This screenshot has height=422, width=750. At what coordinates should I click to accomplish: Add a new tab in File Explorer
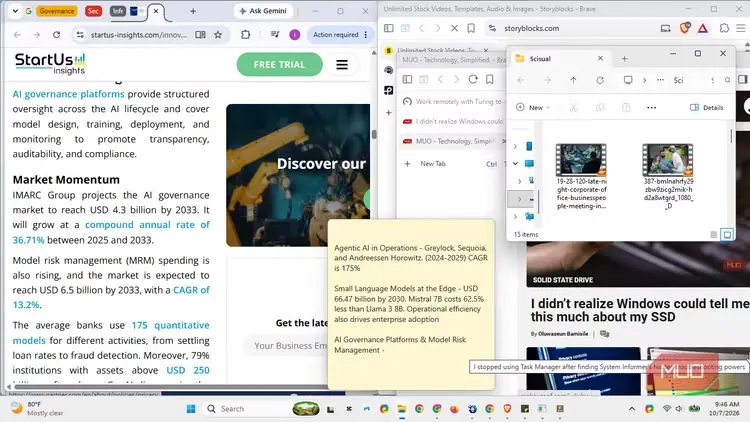pos(624,58)
